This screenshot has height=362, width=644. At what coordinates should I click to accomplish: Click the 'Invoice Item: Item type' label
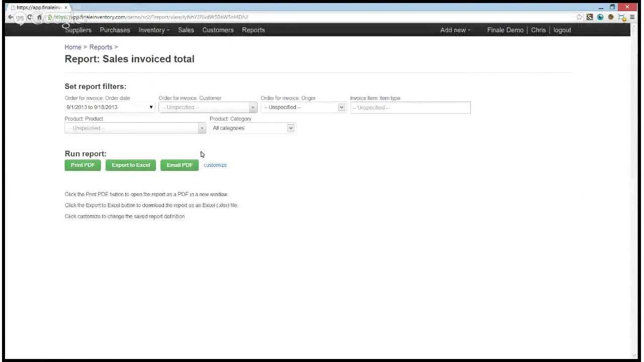click(x=375, y=98)
